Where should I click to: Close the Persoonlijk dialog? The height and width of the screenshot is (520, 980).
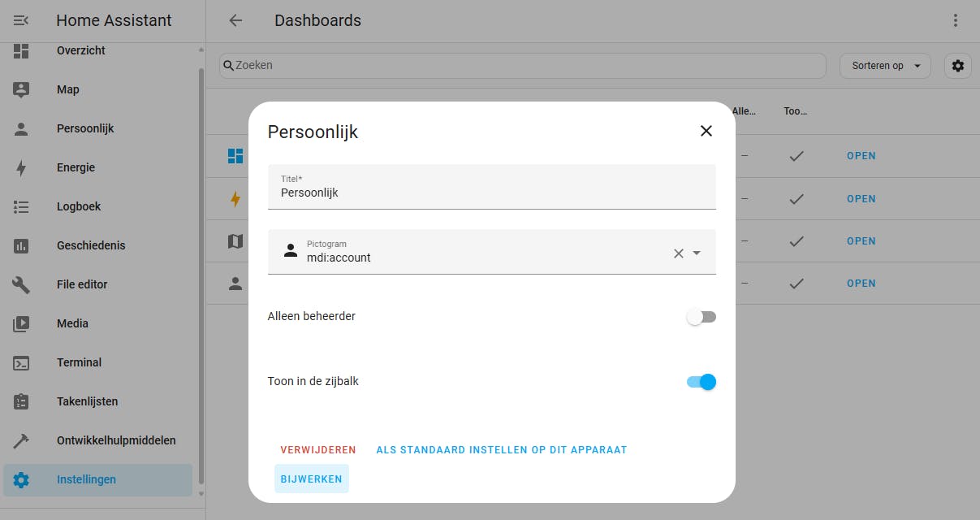(706, 131)
